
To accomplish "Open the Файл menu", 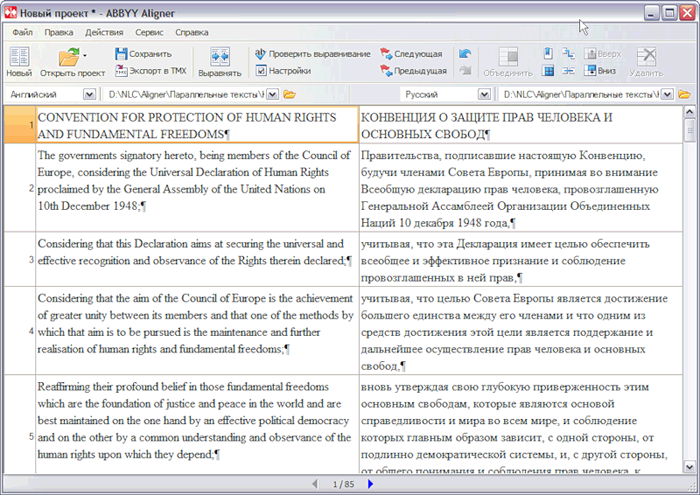I will (23, 32).
